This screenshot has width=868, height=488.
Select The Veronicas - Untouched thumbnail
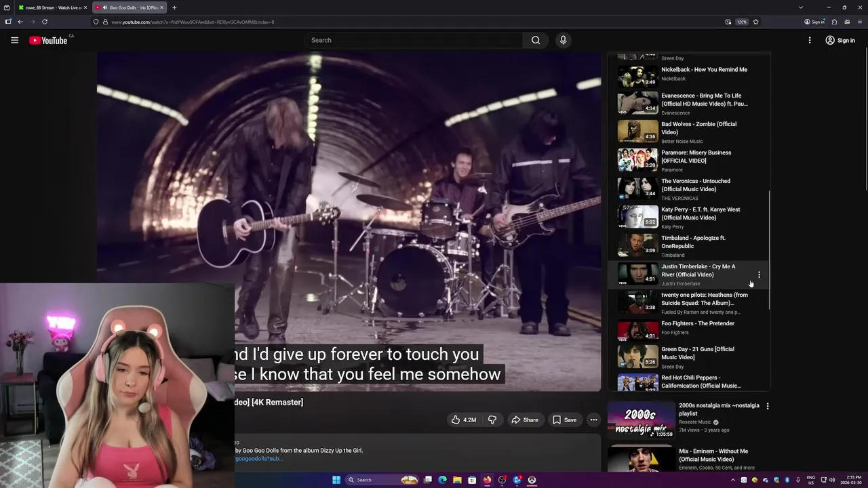coord(637,188)
